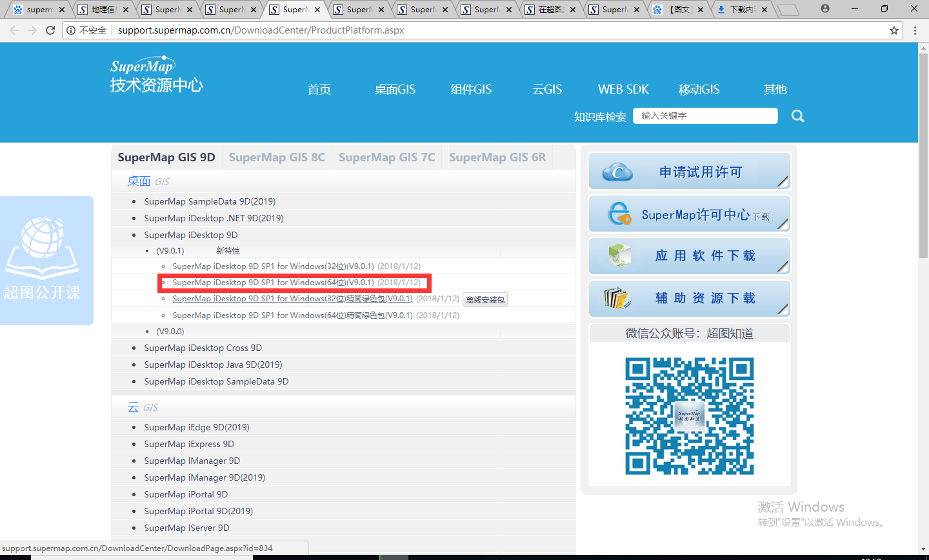Download iDesktop 9D SP1 Windows(64位)(V9.0.1)
Screen dimensions: 929x560
click(273, 283)
